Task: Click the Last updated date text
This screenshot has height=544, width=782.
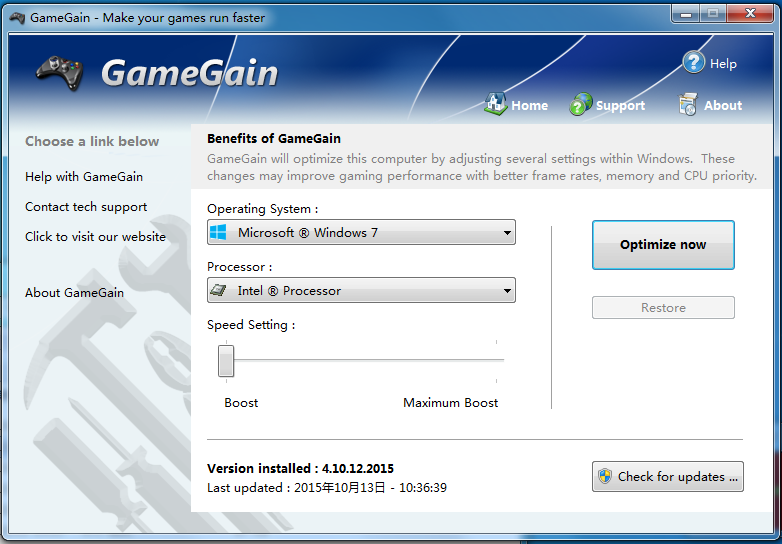Action: click(327, 488)
